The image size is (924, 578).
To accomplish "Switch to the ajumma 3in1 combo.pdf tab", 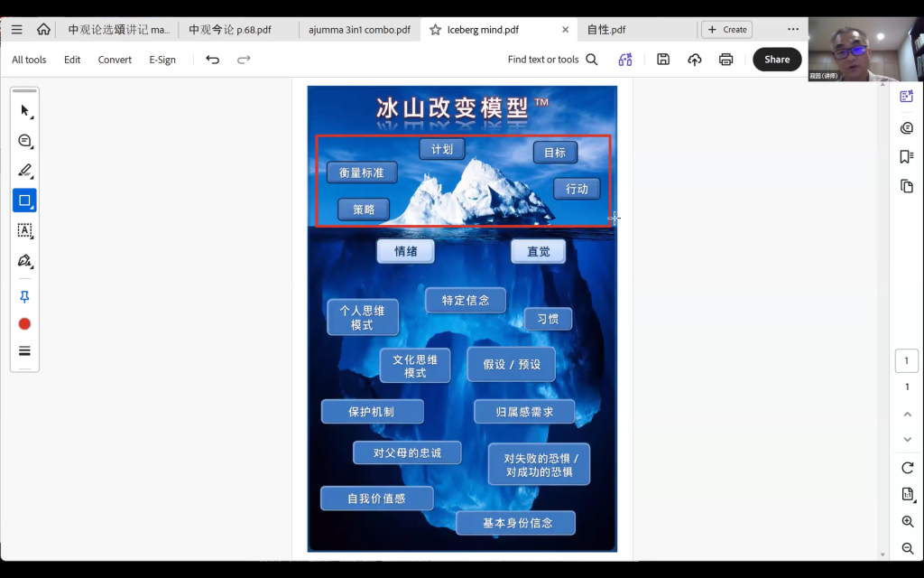I will 359,30.
